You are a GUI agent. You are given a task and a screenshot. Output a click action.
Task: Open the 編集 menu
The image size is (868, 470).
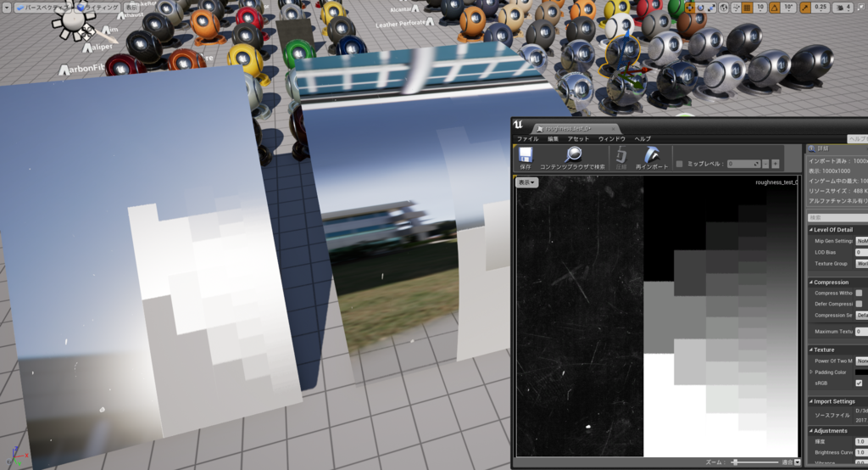pyautogui.click(x=553, y=139)
